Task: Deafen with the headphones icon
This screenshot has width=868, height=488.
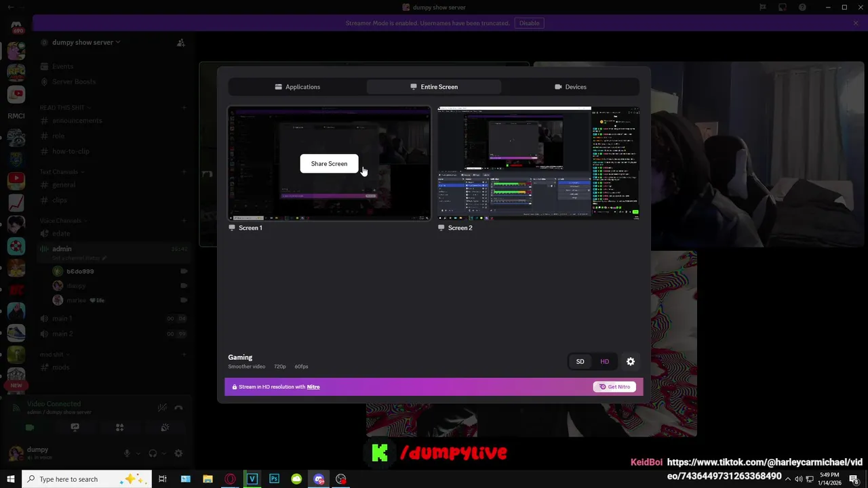Action: click(x=153, y=453)
